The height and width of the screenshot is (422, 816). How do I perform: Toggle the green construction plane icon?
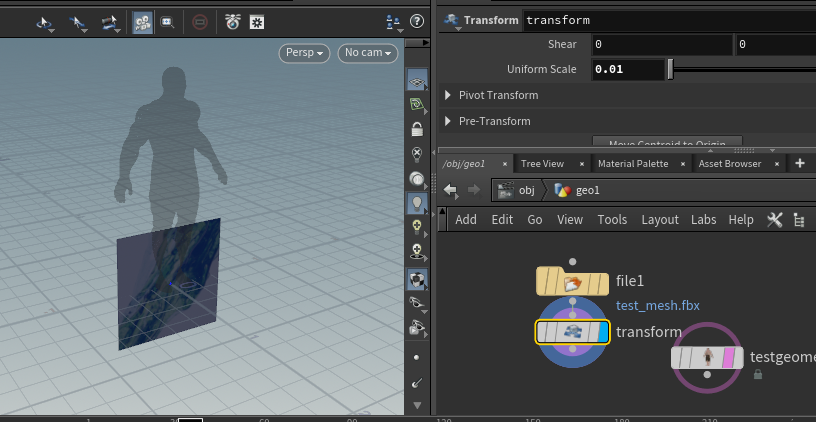coord(417,105)
